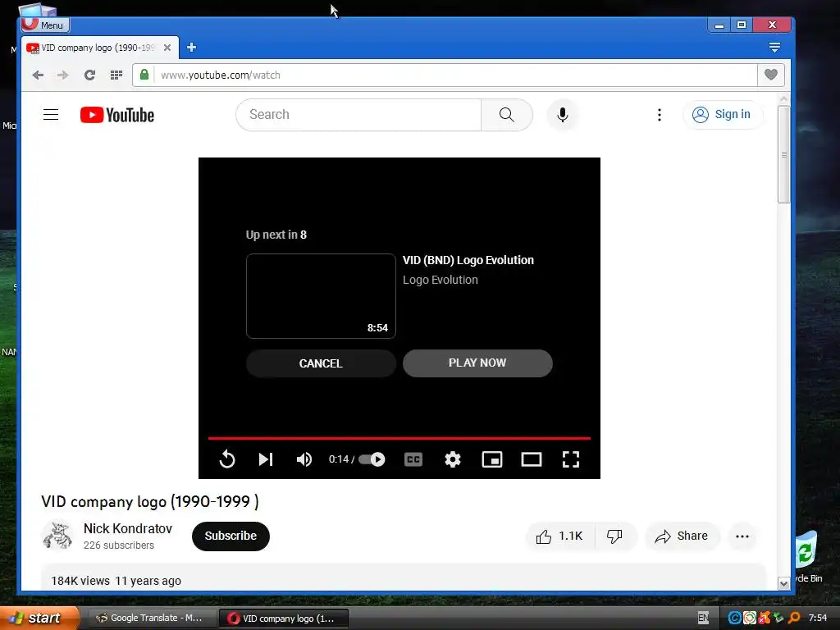
Task: Click Play Now for the next video
Action: pyautogui.click(x=477, y=363)
